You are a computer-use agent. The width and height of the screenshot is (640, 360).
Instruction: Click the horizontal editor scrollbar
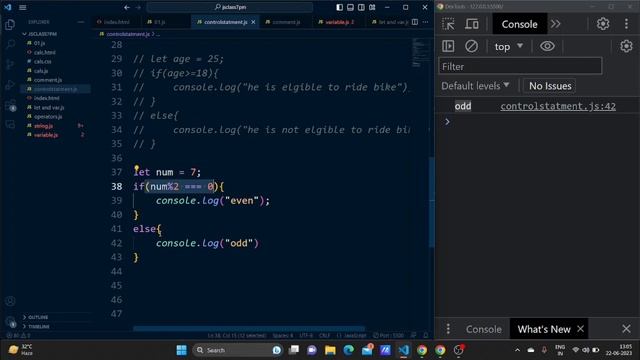(x=249, y=328)
